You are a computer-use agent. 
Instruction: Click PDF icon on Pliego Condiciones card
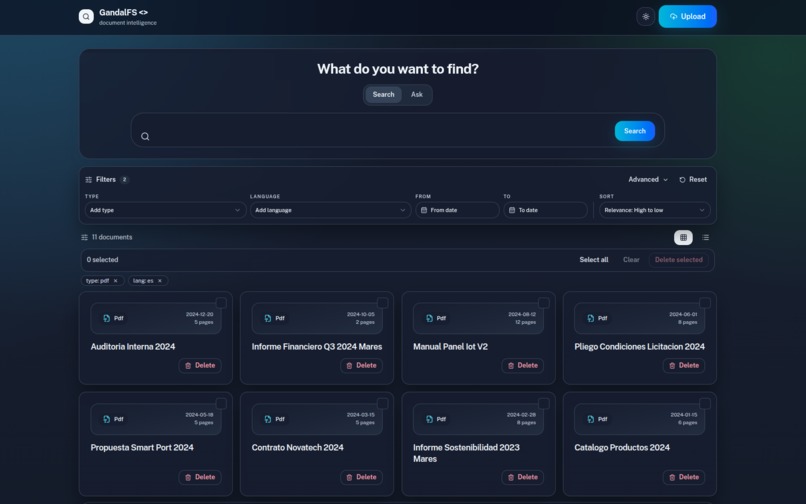click(591, 318)
